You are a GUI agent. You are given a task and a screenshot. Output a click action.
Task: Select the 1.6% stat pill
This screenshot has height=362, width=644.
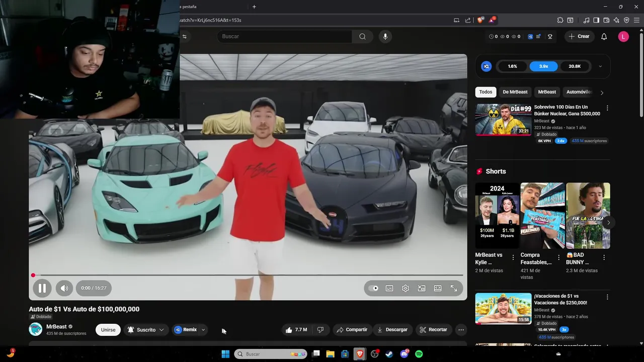coord(513,66)
